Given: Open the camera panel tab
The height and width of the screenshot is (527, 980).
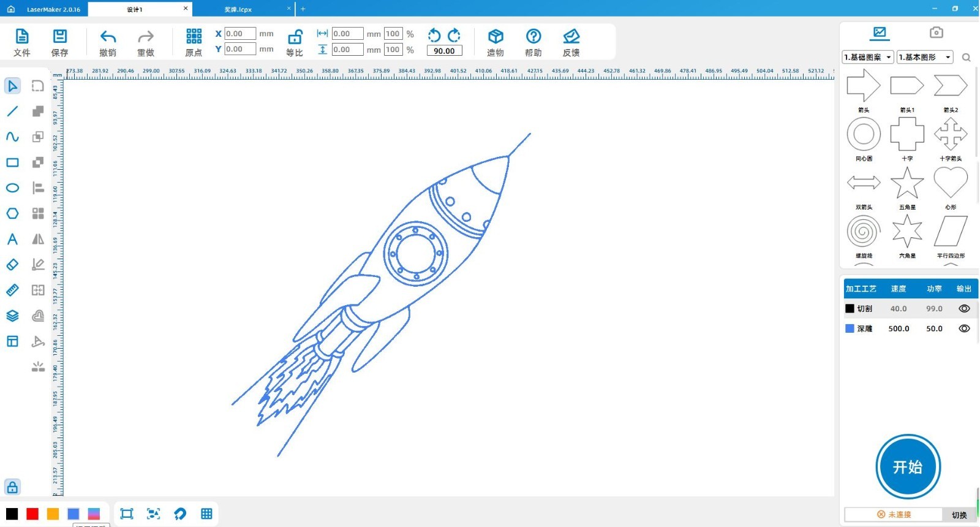Looking at the screenshot, I should tap(936, 32).
